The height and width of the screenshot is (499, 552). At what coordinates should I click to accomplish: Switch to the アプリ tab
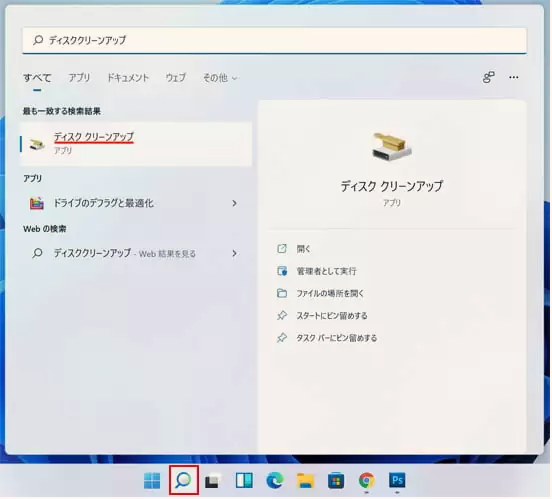[x=79, y=77]
